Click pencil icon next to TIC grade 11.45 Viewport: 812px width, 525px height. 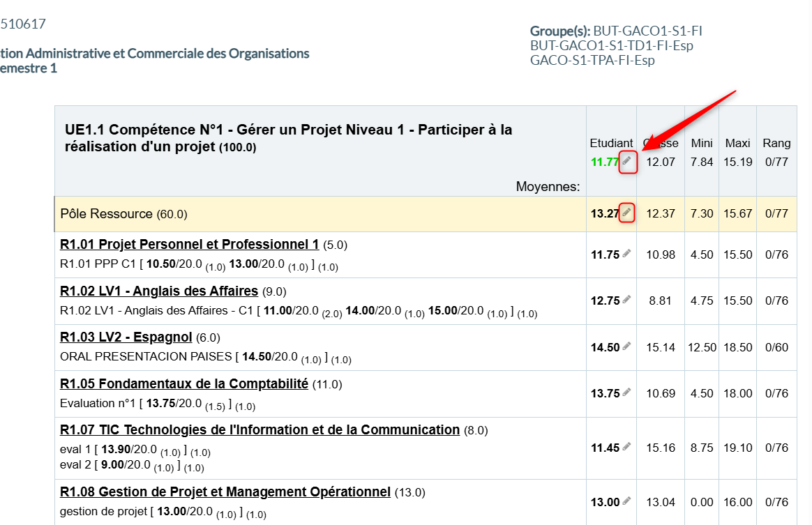tap(626, 447)
